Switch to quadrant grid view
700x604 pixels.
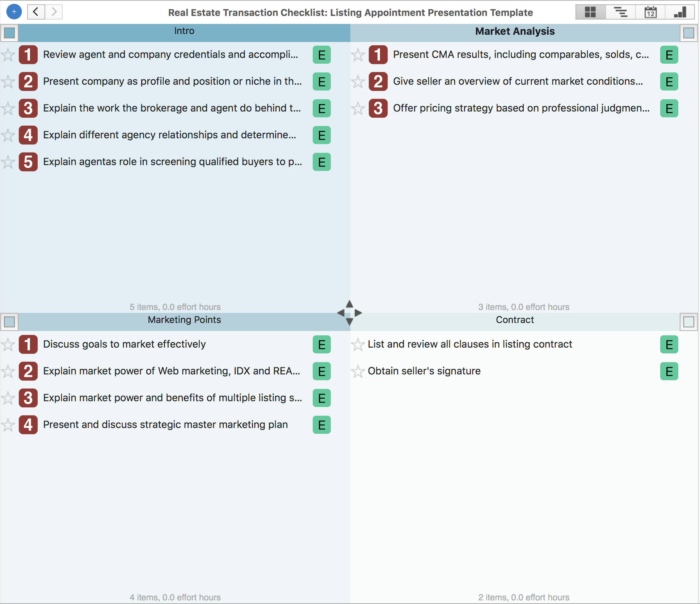(590, 12)
